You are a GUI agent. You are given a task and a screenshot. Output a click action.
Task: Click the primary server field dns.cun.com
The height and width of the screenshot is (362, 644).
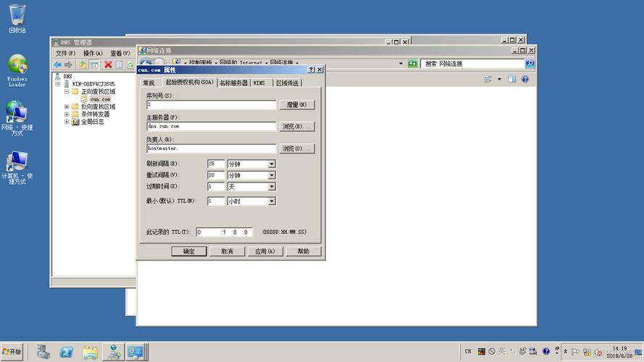pyautogui.click(x=211, y=127)
